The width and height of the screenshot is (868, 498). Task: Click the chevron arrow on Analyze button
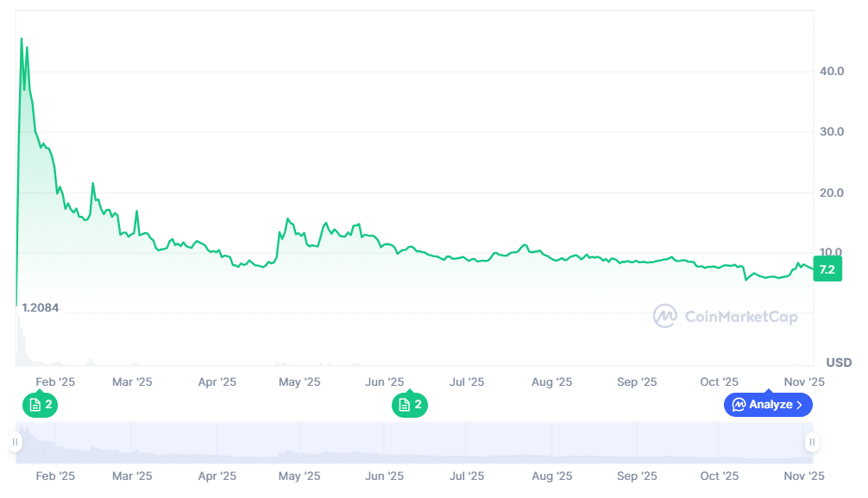pyautogui.click(x=799, y=405)
